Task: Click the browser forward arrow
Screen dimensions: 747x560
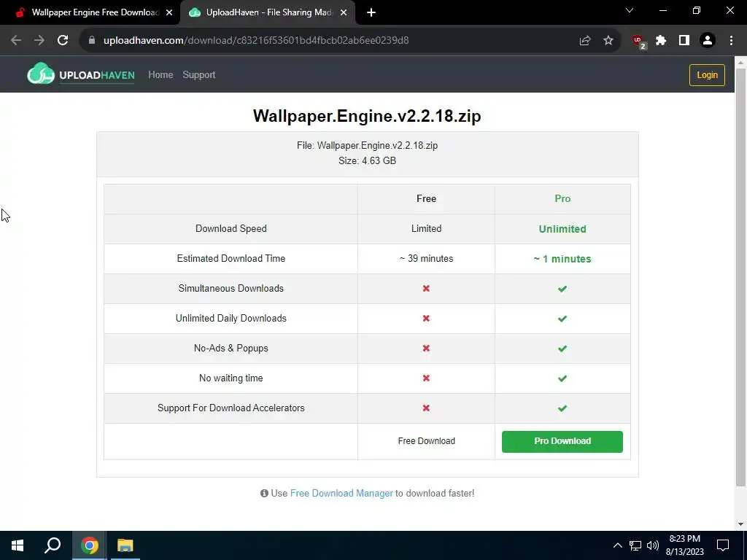Action: point(39,41)
